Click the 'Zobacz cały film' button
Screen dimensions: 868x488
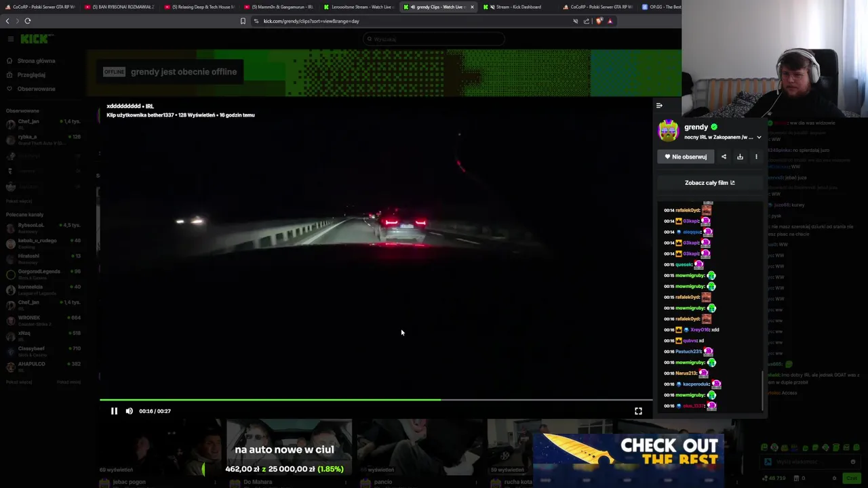(x=709, y=182)
